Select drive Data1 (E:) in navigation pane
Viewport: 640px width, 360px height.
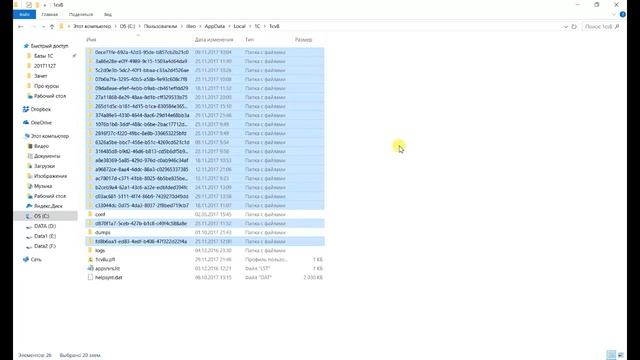click(45, 236)
